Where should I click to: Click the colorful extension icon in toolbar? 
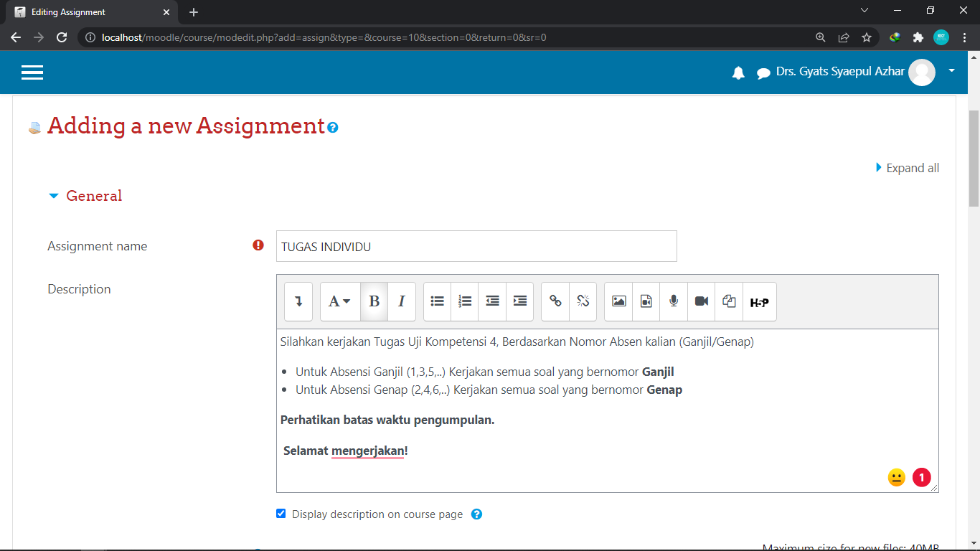[x=895, y=37]
